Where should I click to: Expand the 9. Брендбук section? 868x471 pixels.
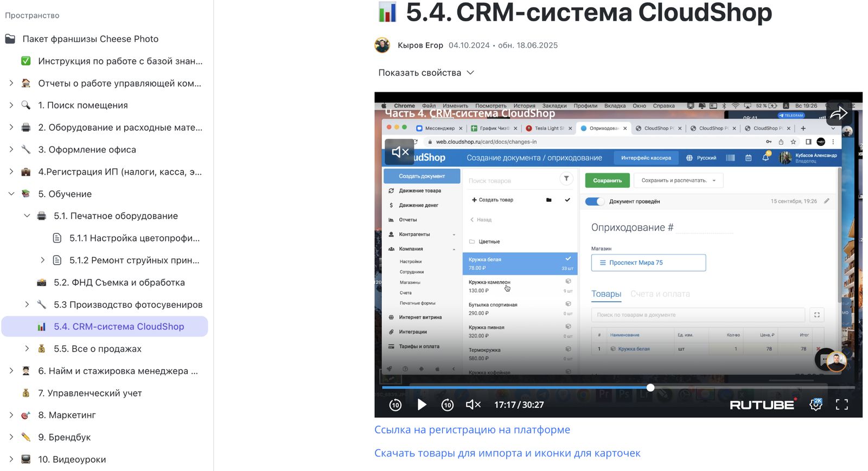[x=11, y=437]
